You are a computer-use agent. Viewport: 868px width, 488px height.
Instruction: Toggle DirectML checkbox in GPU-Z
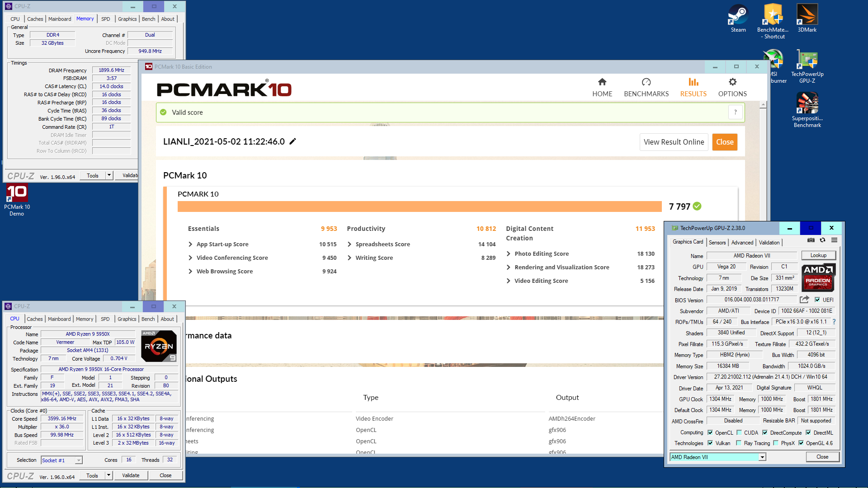pos(808,432)
